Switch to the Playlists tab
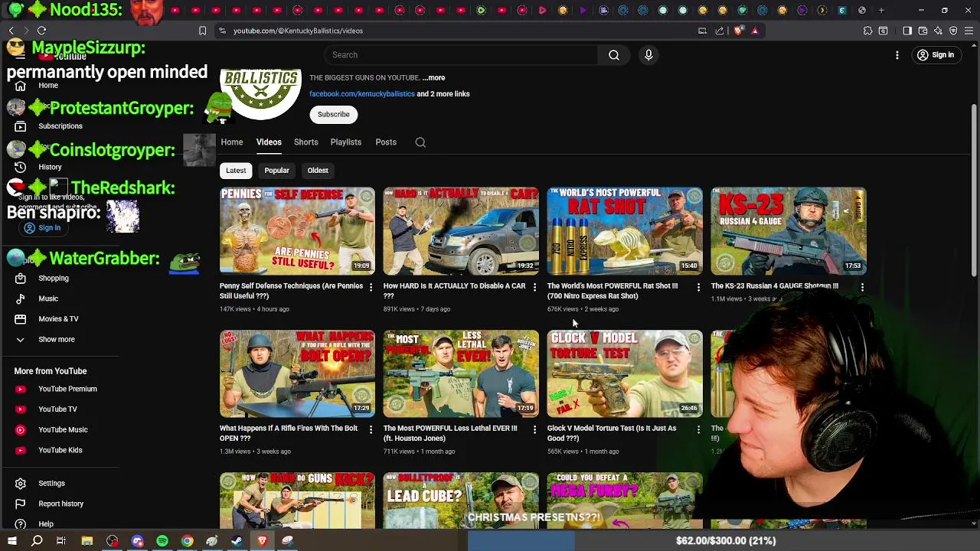Screen dimensions: 980x551 click(x=346, y=142)
